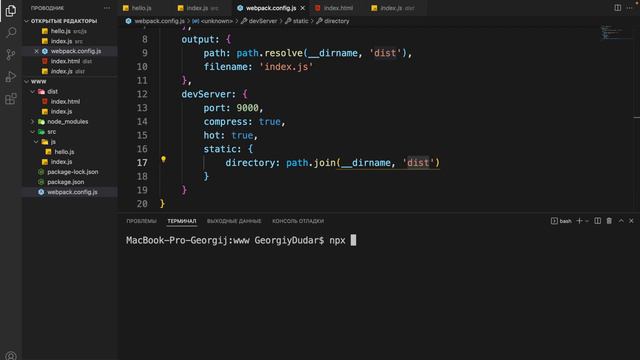Close the terminal panel

(631, 221)
